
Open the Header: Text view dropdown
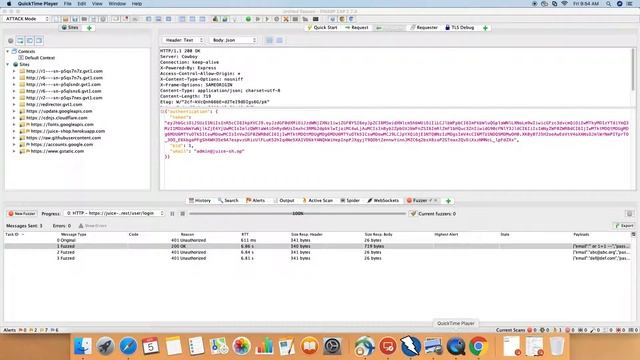coord(183,40)
